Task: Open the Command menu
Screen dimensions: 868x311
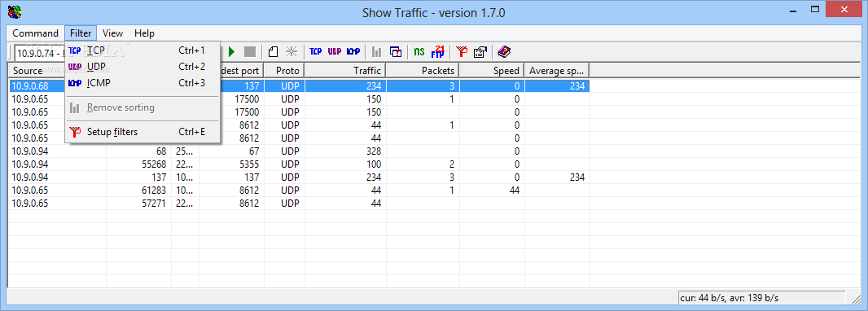Action: click(x=36, y=33)
